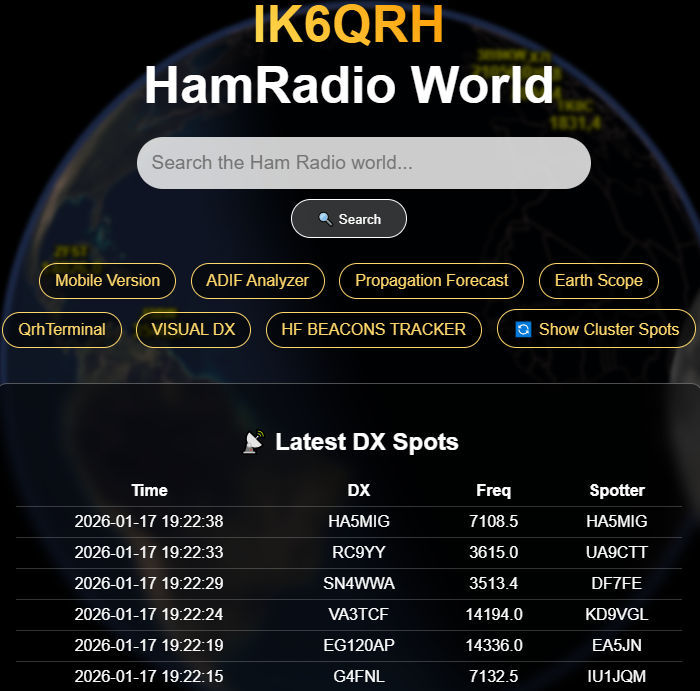This screenshot has height=691, width=700.
Task: Select spotter EA5JN
Action: point(617,645)
